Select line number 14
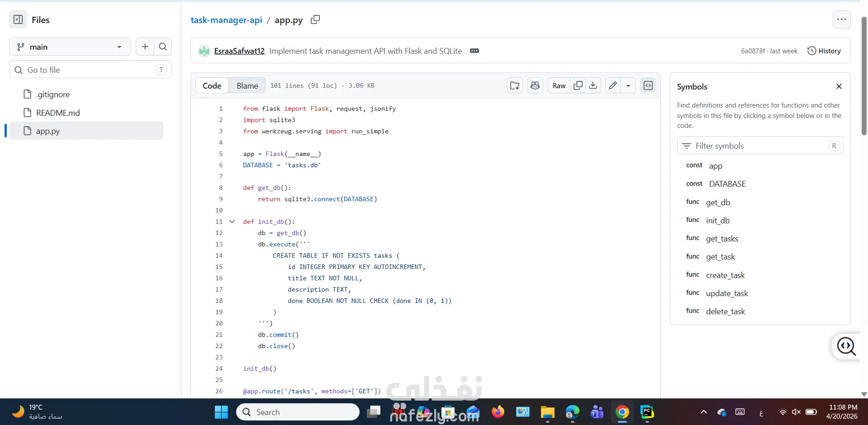The width and height of the screenshot is (868, 425). click(x=219, y=255)
